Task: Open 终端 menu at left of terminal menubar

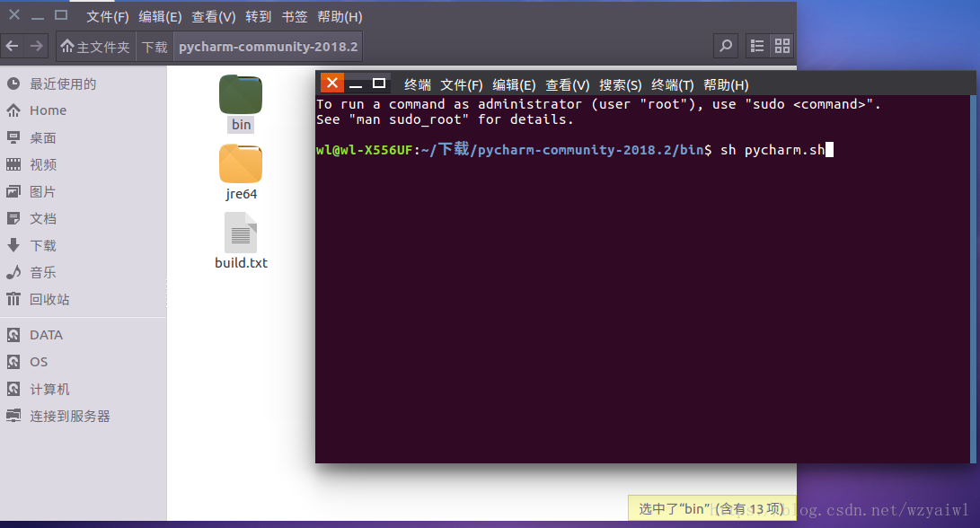Action: click(x=418, y=85)
